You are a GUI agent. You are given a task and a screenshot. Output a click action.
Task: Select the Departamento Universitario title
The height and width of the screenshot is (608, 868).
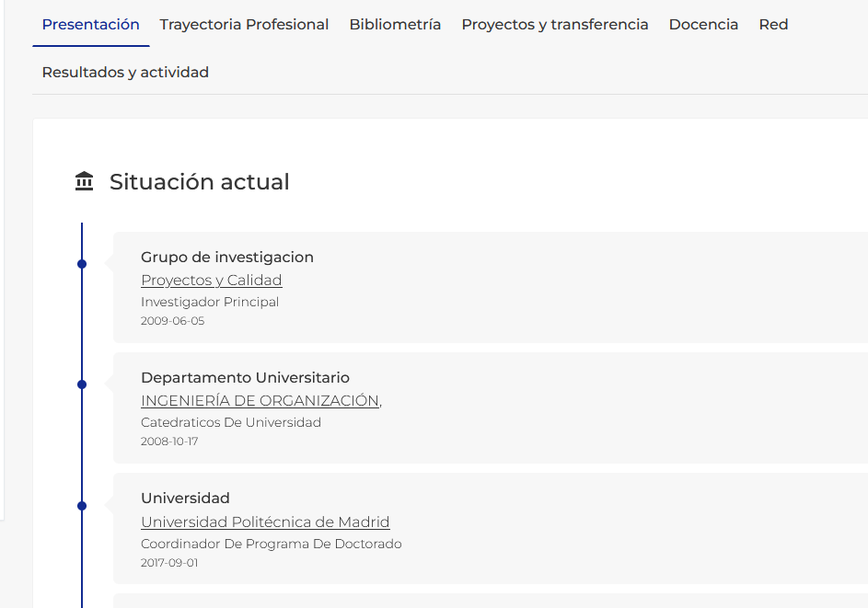(245, 377)
